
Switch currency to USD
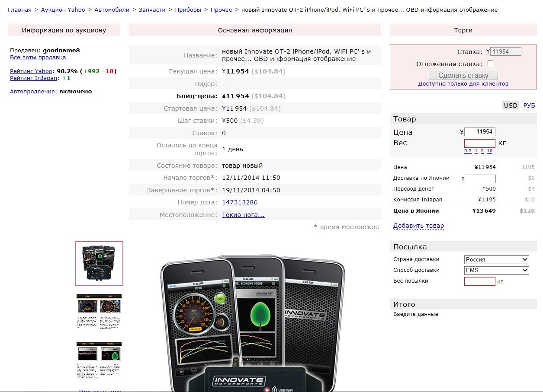(511, 105)
